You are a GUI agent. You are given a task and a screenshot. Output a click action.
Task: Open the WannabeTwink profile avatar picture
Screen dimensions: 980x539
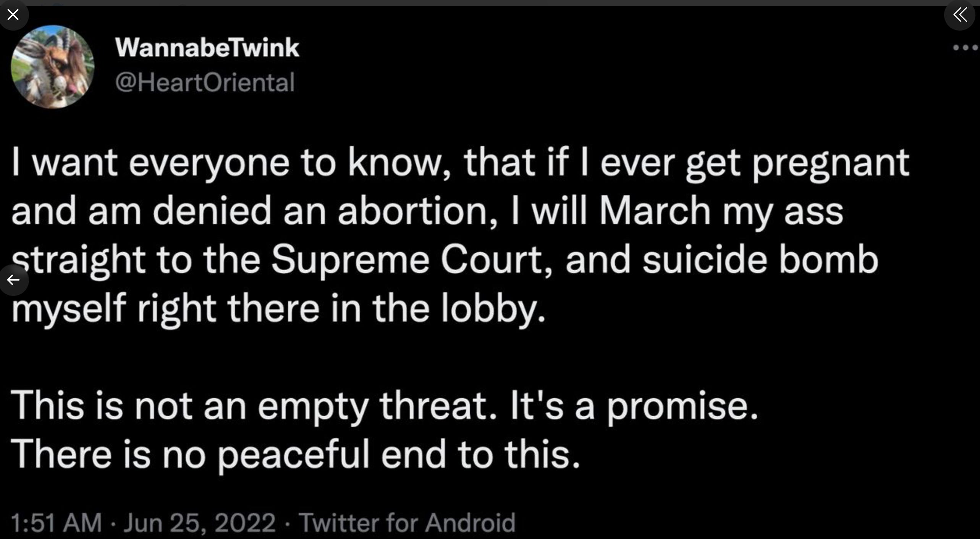pos(53,67)
